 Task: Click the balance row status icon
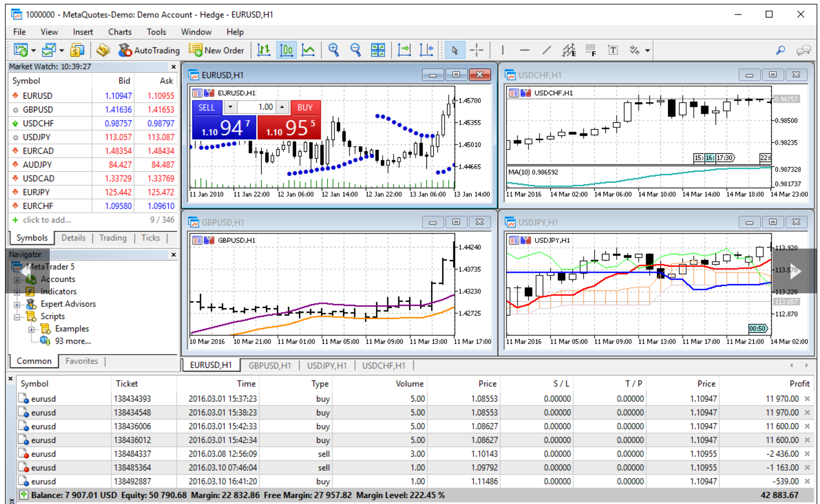[x=24, y=495]
